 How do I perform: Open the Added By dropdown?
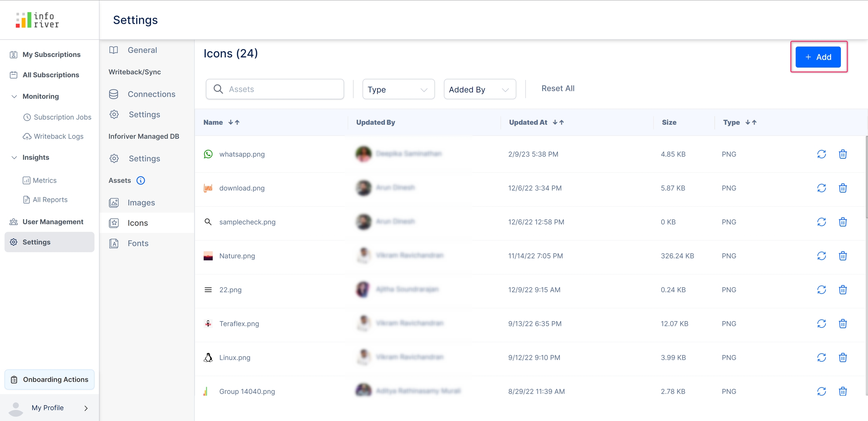[480, 89]
